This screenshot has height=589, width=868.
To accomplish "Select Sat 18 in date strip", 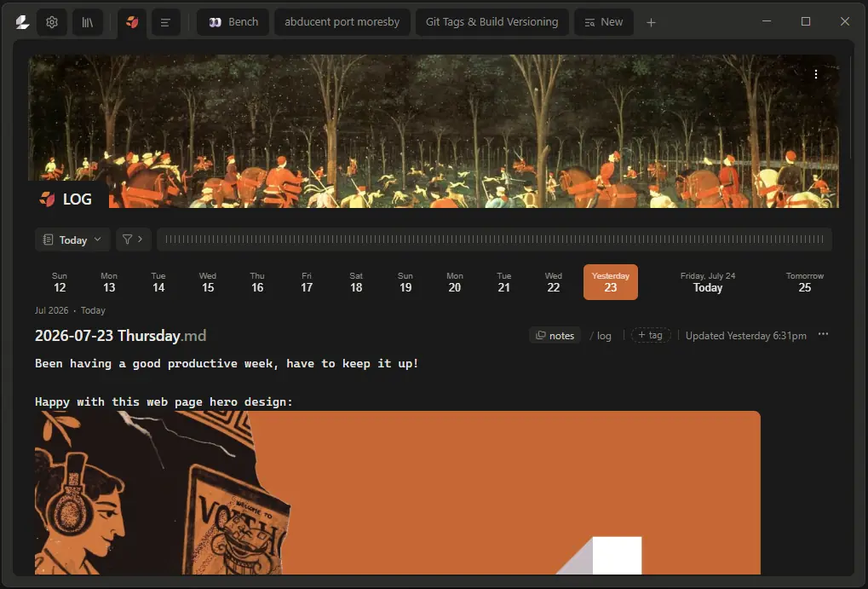I will pyautogui.click(x=356, y=282).
